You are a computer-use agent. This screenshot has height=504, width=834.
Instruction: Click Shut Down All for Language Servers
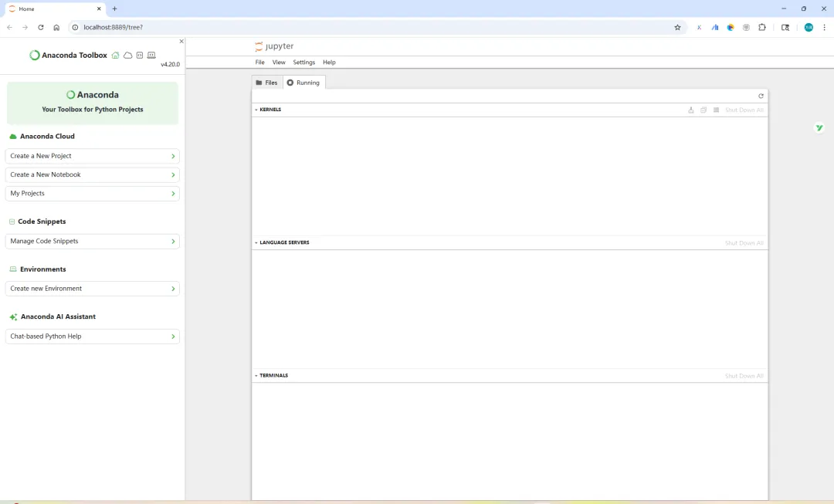(744, 243)
